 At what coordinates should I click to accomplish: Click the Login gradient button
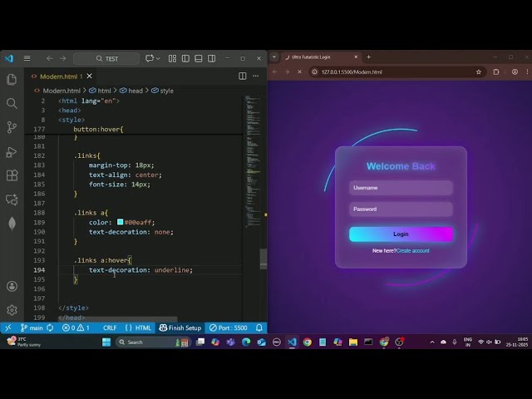tap(401, 234)
